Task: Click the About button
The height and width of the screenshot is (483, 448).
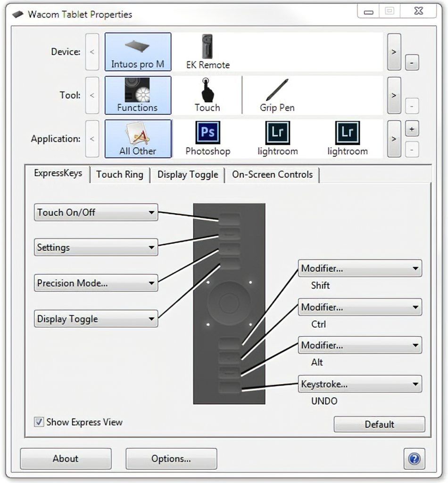Action: (66, 458)
